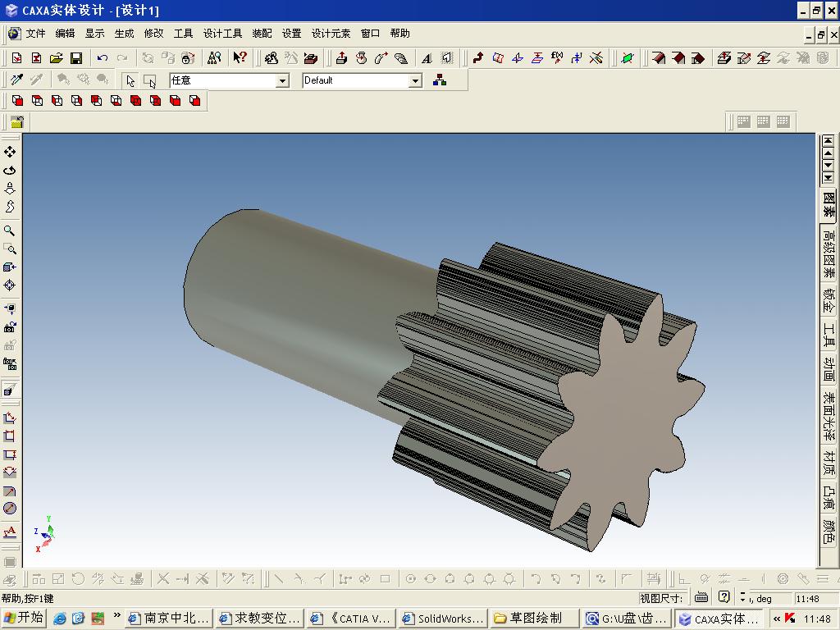Screen dimensions: 840x630
Task: Switch to the 钣金 catalog tab
Action: tap(829, 301)
